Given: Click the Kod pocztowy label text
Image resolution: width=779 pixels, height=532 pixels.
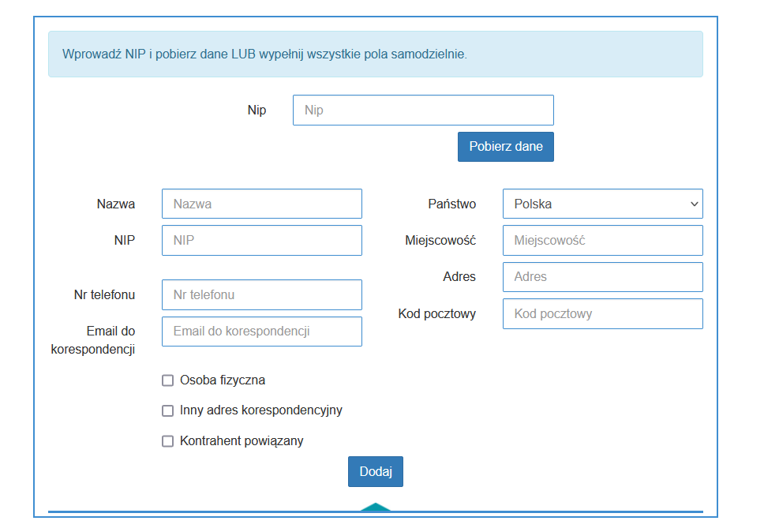Looking at the screenshot, I should pos(436,313).
